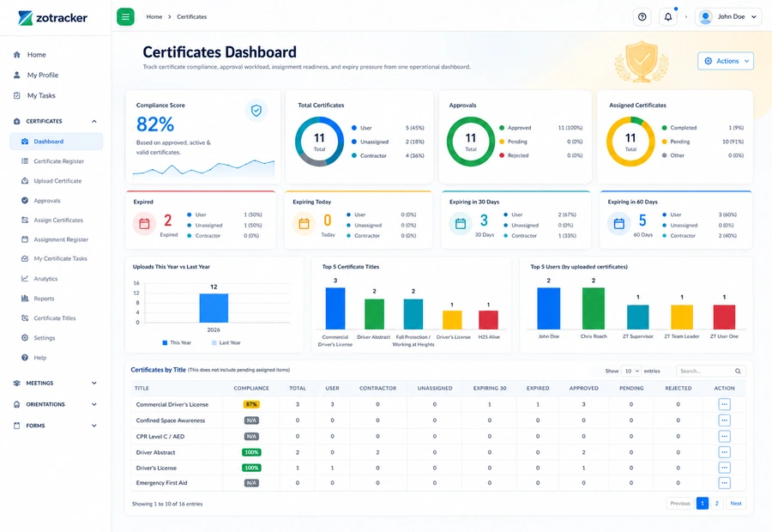Open the Show entries count dropdown
This screenshot has height=532, width=772.
pos(631,371)
